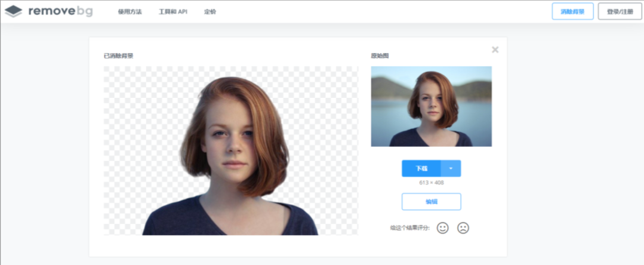
Task: Click the 613 × 408 resolution text
Action: 431,183
